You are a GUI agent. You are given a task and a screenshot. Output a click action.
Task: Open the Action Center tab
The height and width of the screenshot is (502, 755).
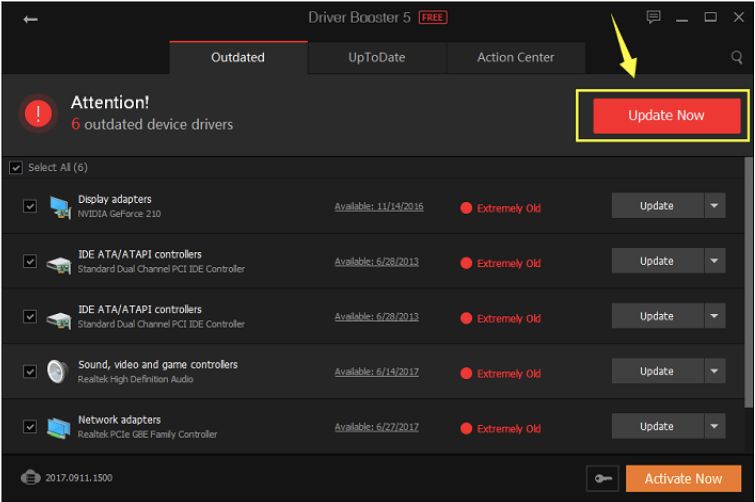[516, 58]
